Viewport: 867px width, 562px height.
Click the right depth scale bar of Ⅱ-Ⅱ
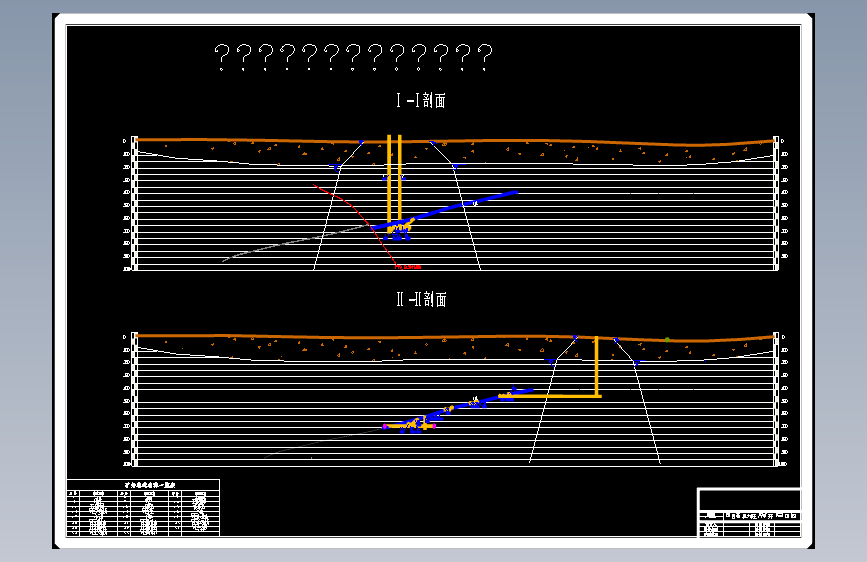pyautogui.click(x=776, y=399)
